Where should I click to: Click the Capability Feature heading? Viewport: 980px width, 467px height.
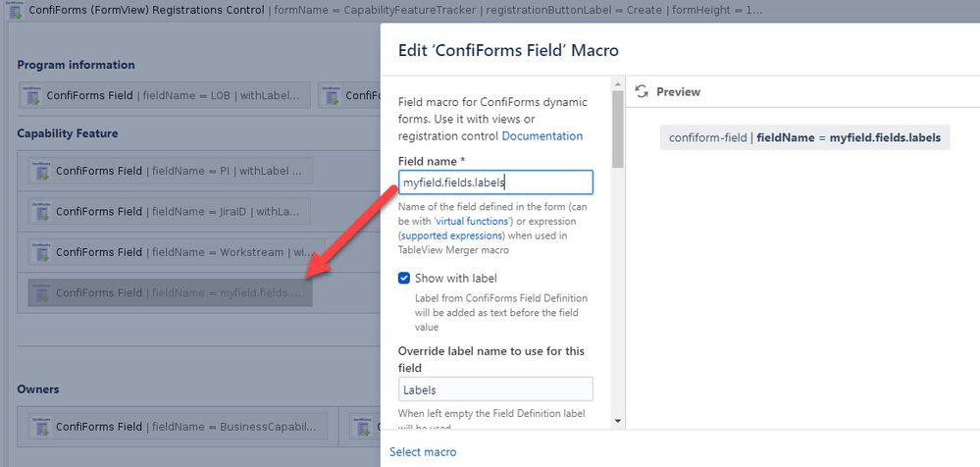click(x=68, y=133)
